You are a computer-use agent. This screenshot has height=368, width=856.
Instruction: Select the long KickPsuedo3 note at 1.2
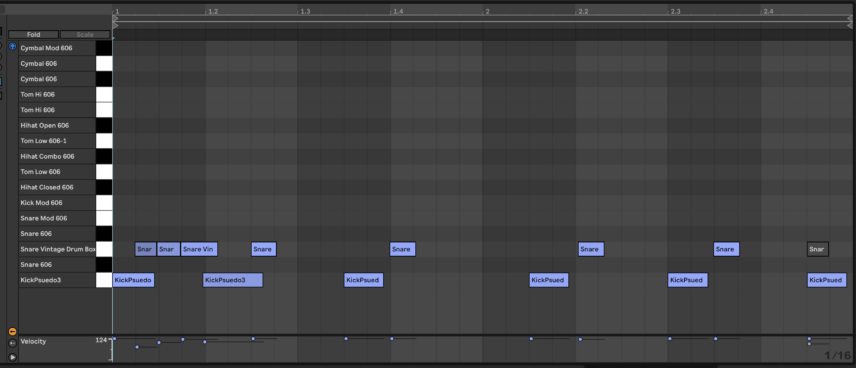point(233,280)
